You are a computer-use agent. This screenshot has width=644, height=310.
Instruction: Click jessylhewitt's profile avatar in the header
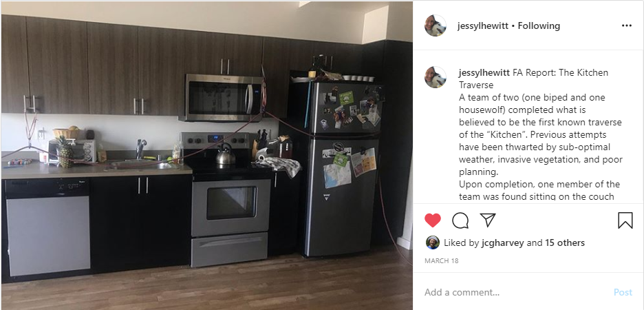point(436,25)
